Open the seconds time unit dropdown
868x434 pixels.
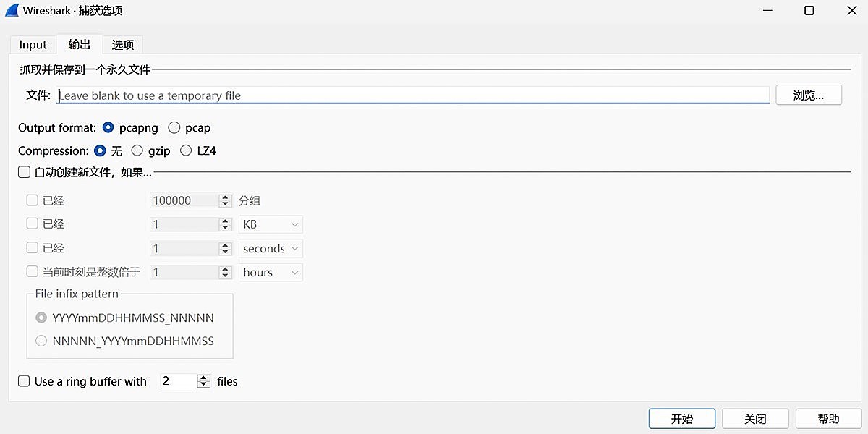[x=270, y=248]
